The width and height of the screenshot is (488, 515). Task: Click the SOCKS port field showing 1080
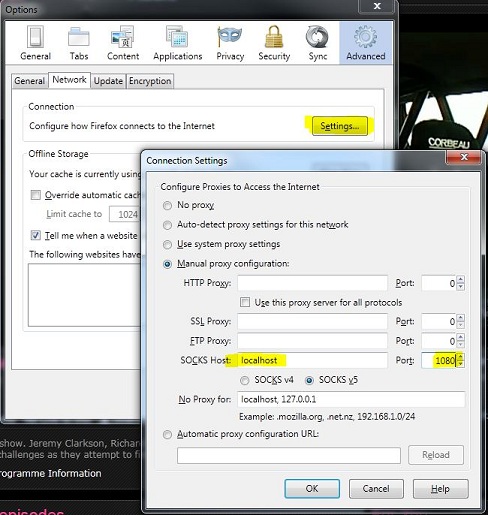[x=439, y=360]
